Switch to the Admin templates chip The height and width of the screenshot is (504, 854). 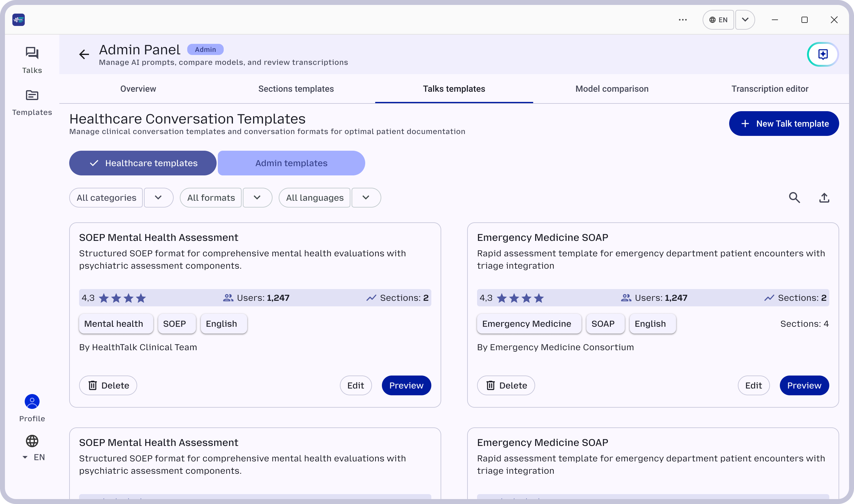[291, 163]
